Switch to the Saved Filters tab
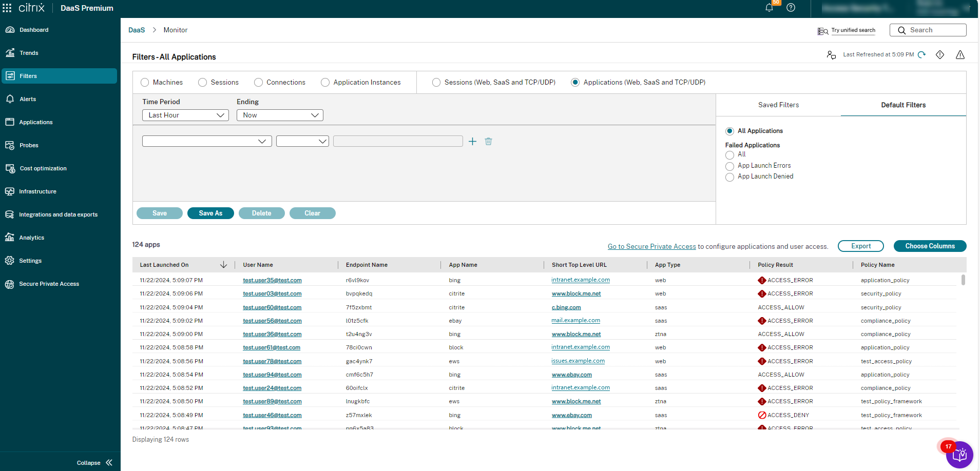 tap(778, 105)
